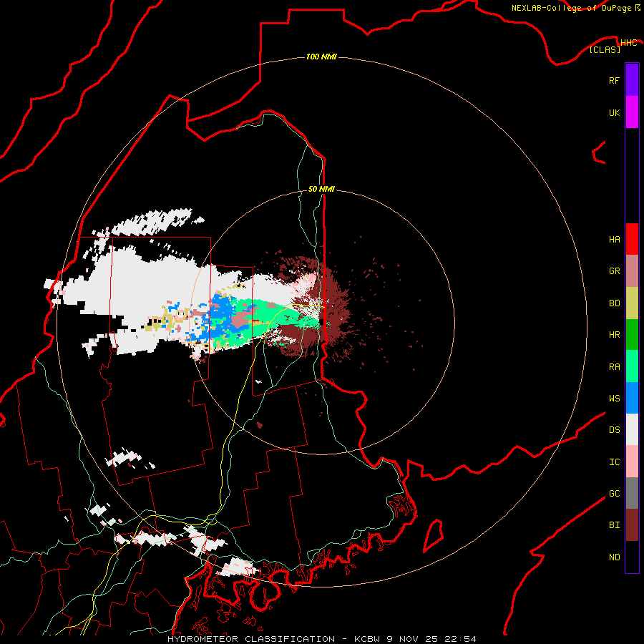Click the HA legend label
Image resolution: width=644 pixels, height=644 pixels.
click(614, 240)
